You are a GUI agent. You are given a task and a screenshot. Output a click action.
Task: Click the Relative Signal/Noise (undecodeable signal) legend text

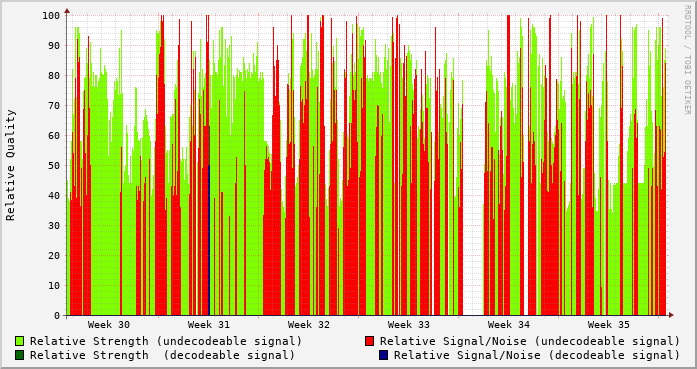click(x=530, y=341)
